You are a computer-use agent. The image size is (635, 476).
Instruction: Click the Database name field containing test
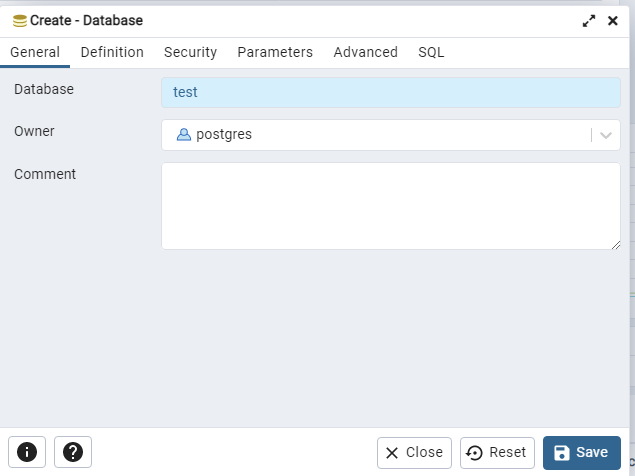click(390, 92)
